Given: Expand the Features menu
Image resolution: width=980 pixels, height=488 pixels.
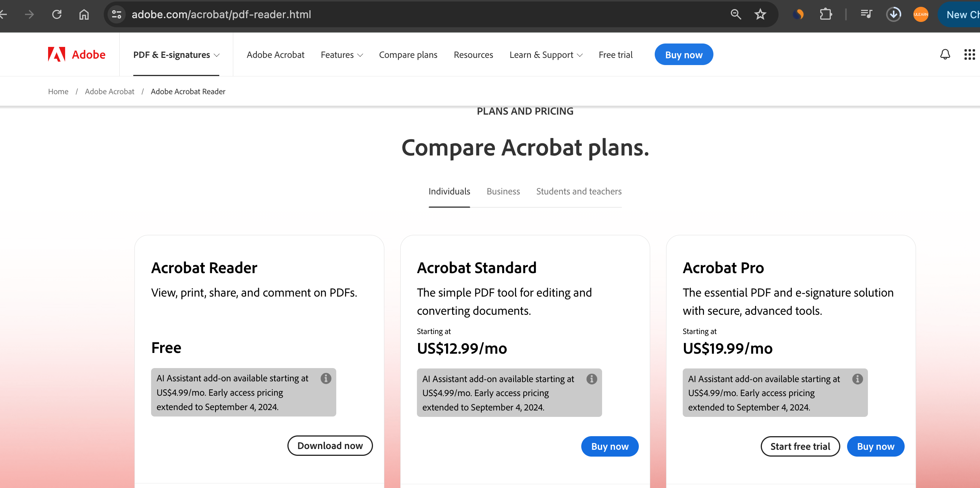Looking at the screenshot, I should [x=341, y=55].
